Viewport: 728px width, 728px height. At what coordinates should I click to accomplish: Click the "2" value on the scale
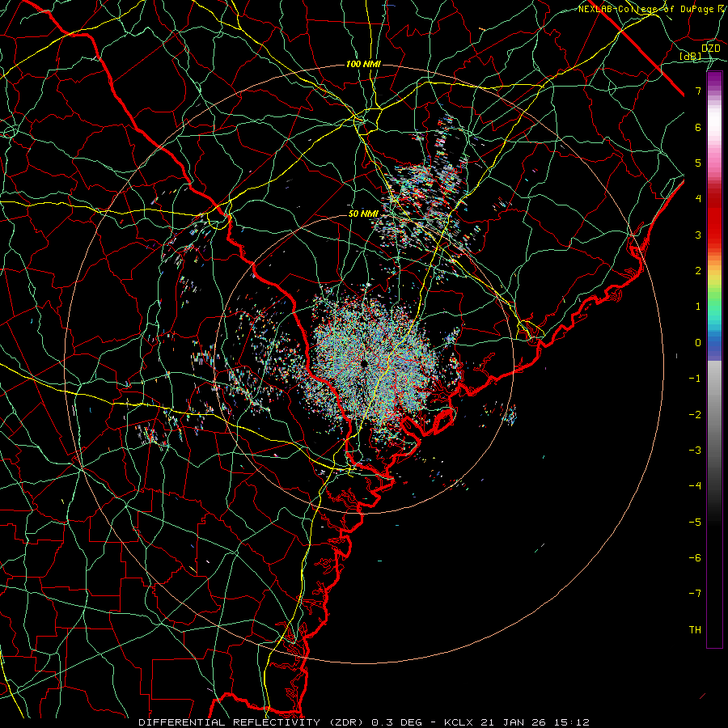click(x=698, y=271)
